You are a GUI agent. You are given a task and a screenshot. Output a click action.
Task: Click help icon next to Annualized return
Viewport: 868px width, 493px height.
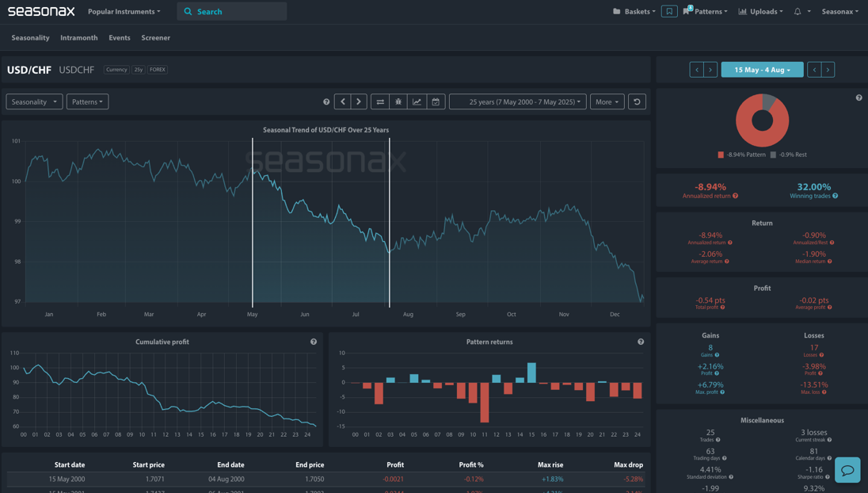[735, 196]
